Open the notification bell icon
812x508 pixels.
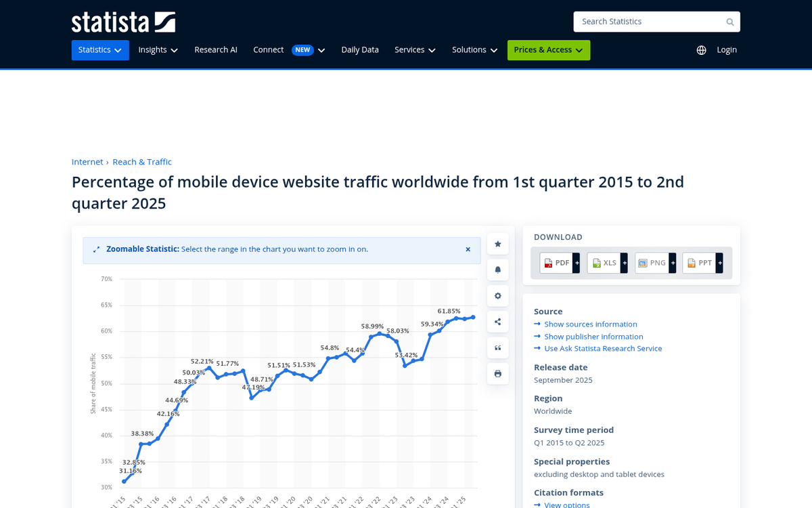tap(497, 270)
